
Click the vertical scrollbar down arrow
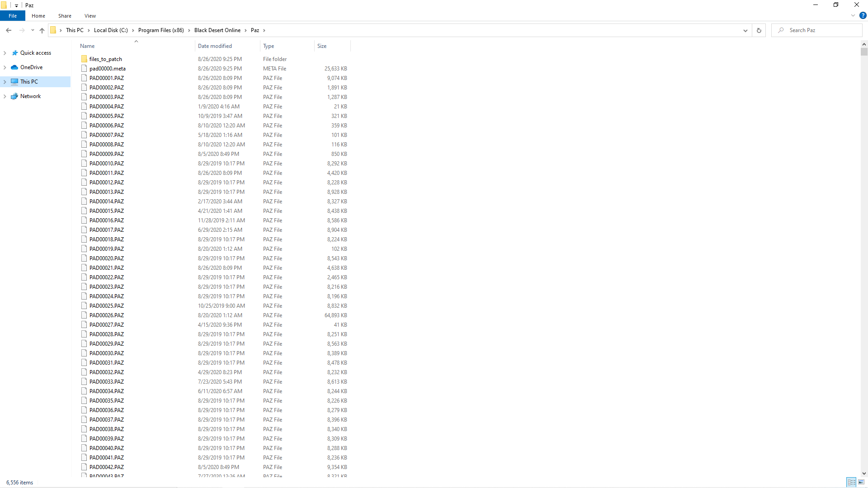tap(864, 474)
